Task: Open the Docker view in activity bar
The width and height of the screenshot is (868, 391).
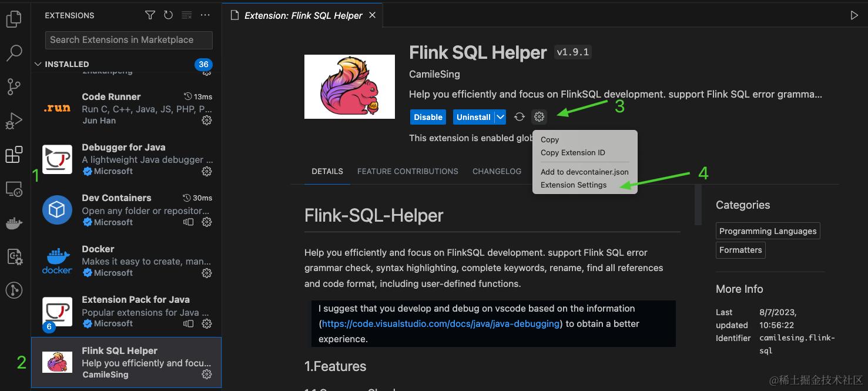Action: pos(14,223)
